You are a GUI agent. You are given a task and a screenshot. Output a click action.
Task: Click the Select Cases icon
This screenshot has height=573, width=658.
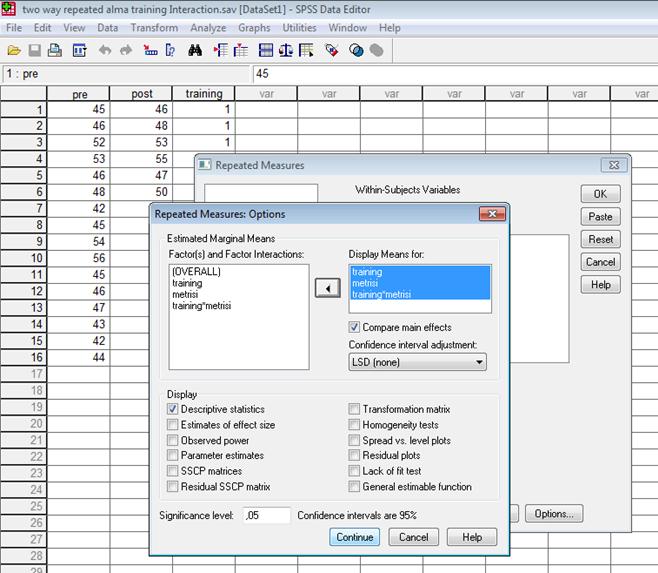click(x=306, y=51)
